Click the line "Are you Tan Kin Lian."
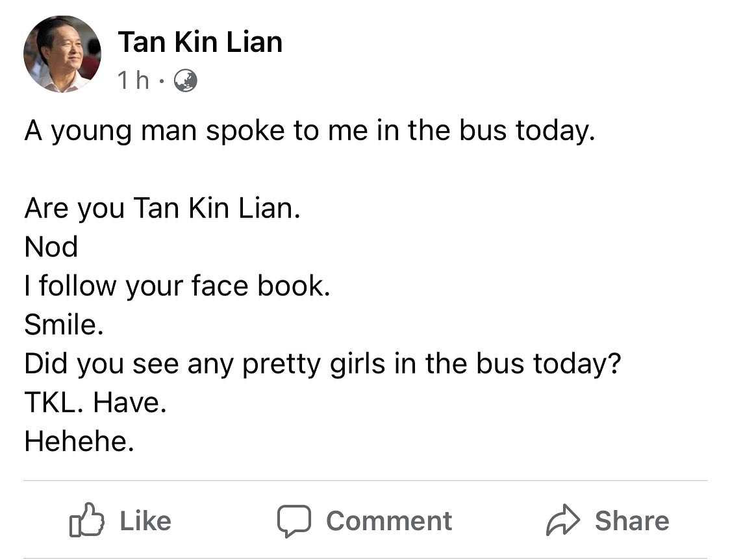Viewport: 730px width, 560px height. (162, 208)
